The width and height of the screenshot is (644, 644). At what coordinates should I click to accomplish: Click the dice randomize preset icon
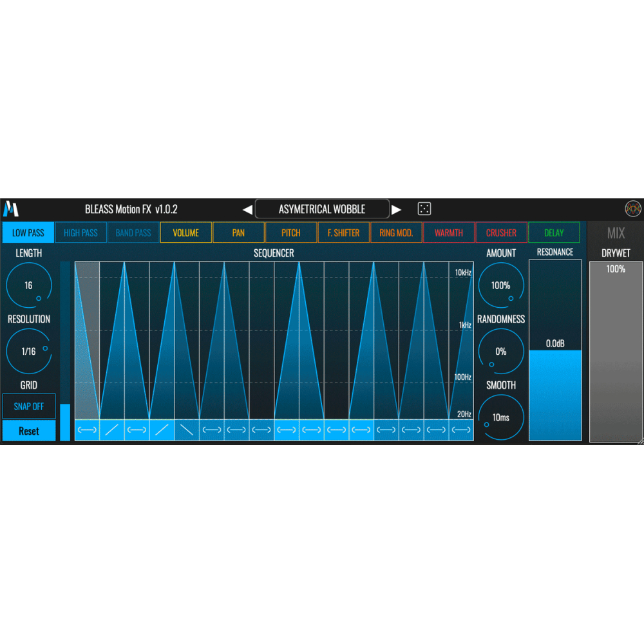pos(424,209)
